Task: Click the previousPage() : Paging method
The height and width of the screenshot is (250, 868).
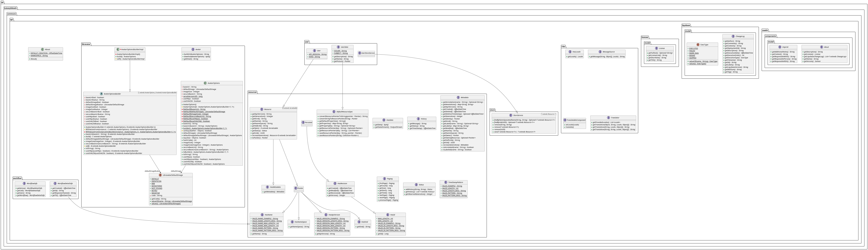Action: pyautogui.click(x=389, y=200)
